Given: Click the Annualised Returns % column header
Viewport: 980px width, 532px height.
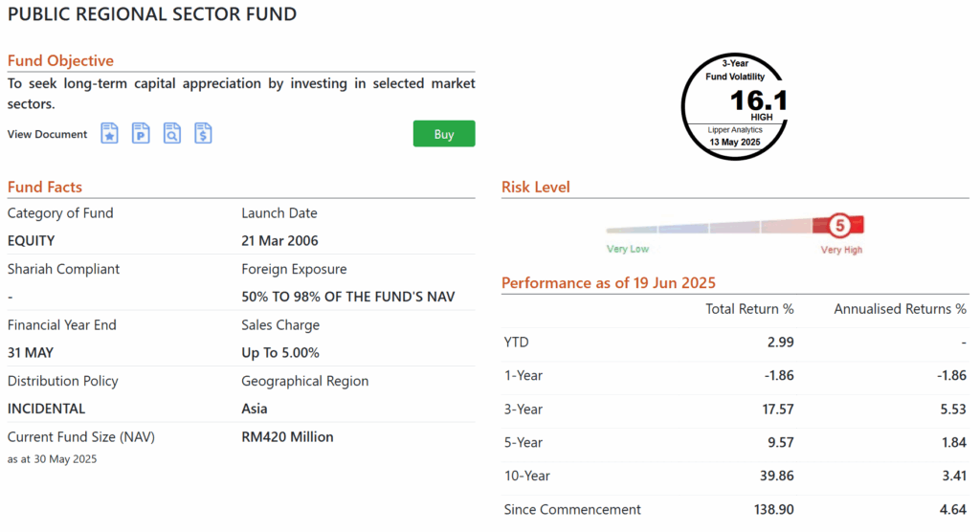Looking at the screenshot, I should click(900, 309).
